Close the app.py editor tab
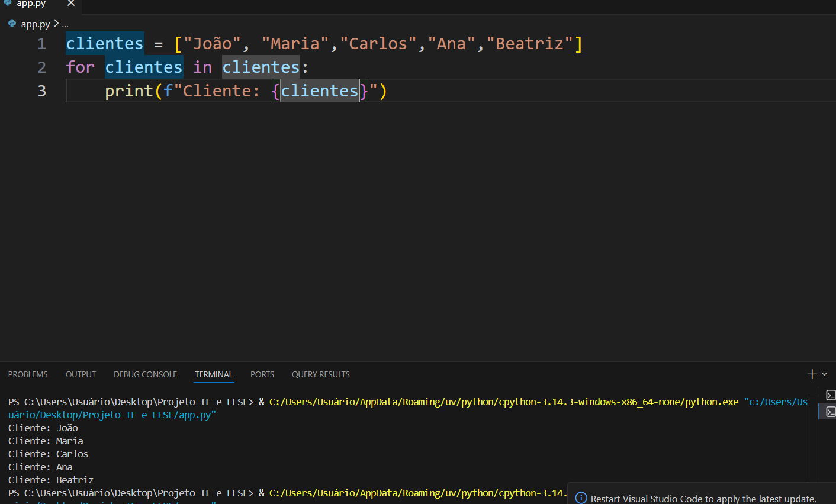 pos(71,4)
